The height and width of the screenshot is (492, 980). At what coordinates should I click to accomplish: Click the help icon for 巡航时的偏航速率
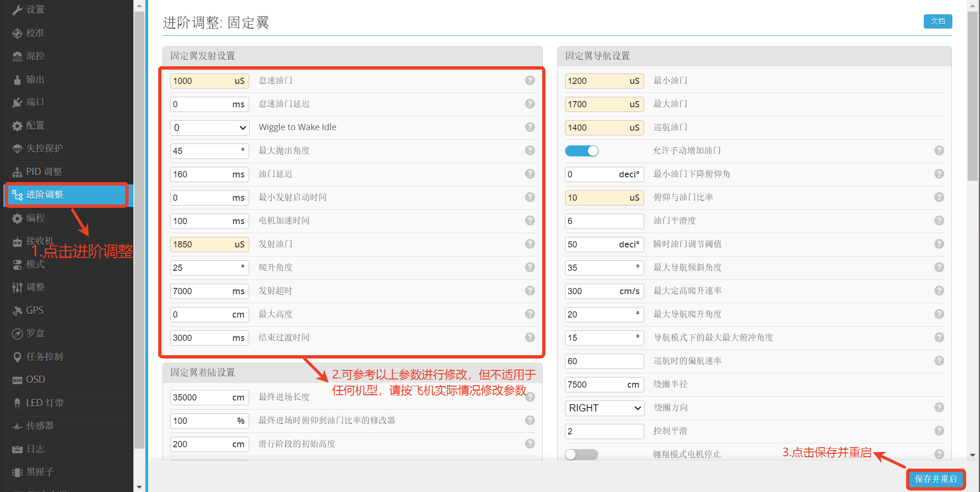click(x=939, y=361)
